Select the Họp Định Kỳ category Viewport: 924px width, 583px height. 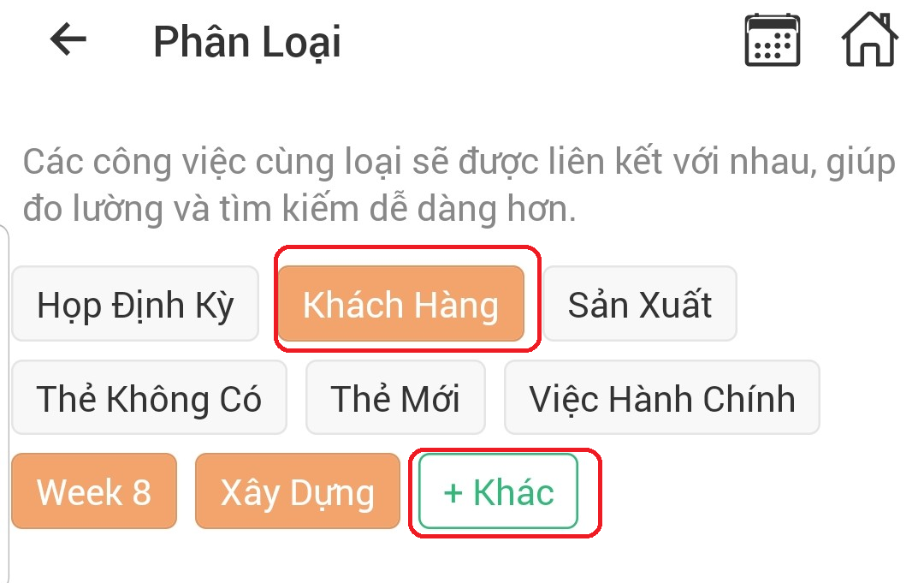[135, 304]
